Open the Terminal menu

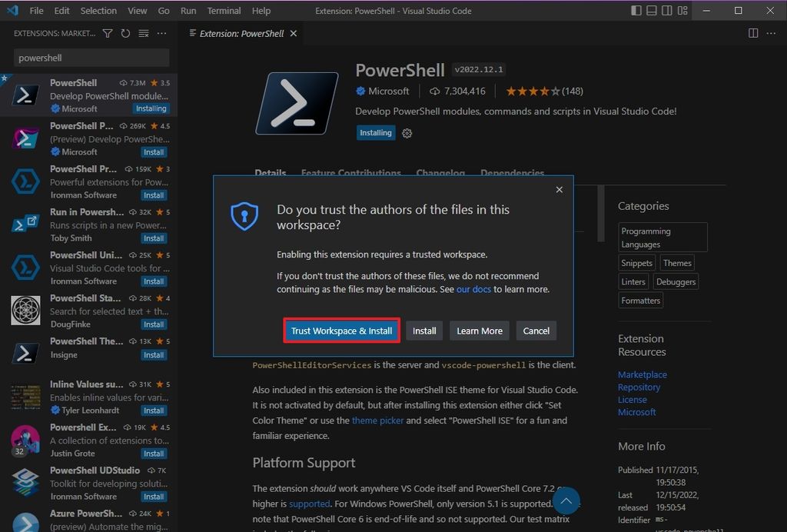[224, 11]
